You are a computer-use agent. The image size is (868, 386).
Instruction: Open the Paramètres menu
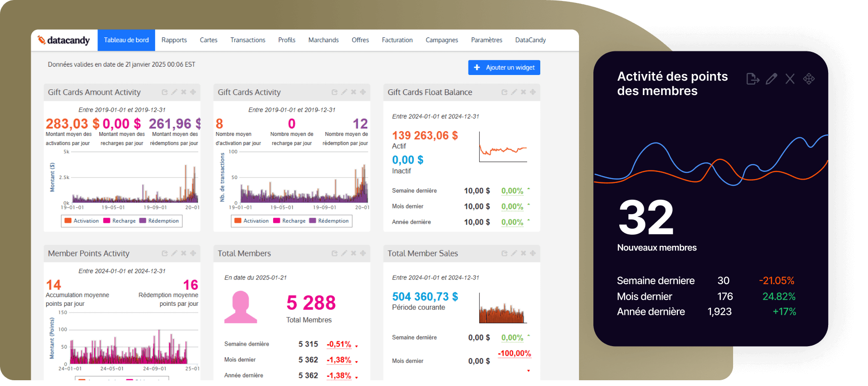[x=486, y=40]
